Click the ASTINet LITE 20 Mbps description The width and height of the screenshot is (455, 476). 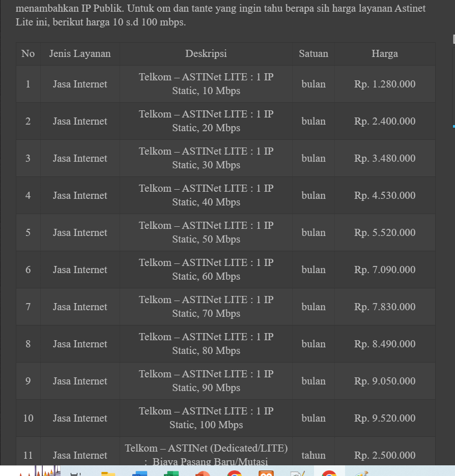[x=206, y=121]
